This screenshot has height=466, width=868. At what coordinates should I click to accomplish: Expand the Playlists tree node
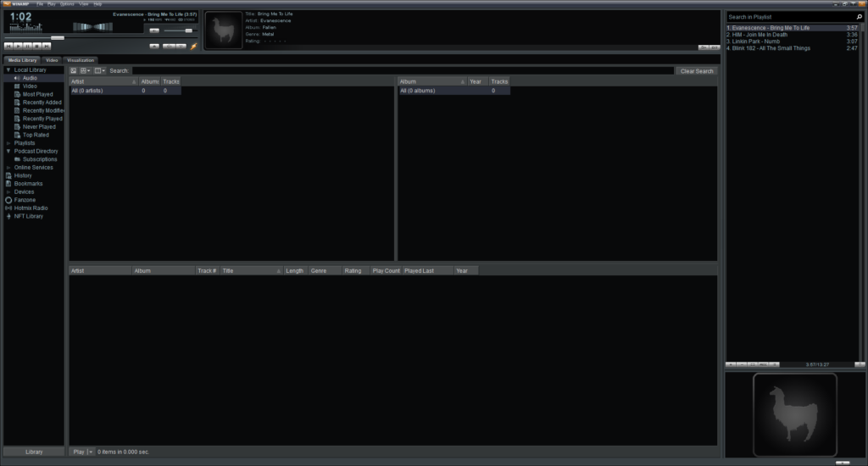(x=8, y=143)
